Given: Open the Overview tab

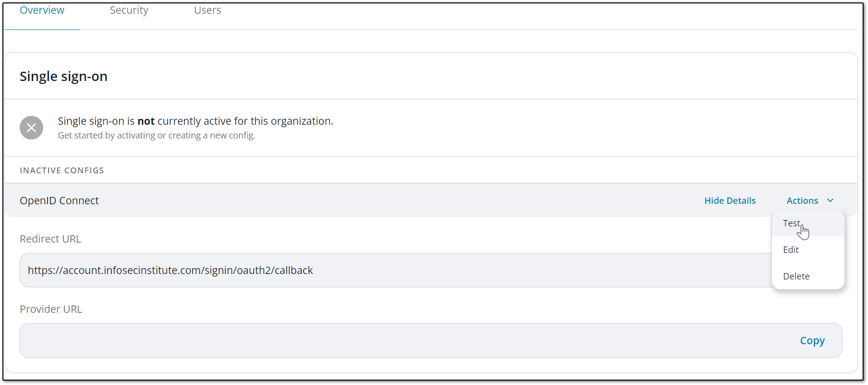Looking at the screenshot, I should [42, 10].
